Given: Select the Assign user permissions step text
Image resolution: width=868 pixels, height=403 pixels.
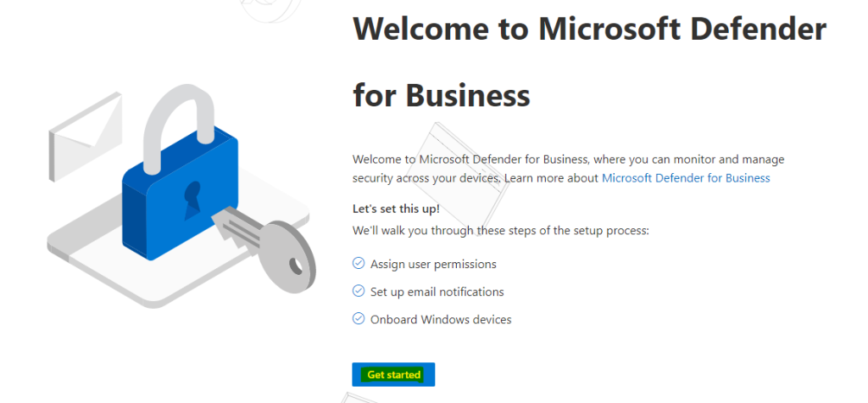Looking at the screenshot, I should click(433, 264).
